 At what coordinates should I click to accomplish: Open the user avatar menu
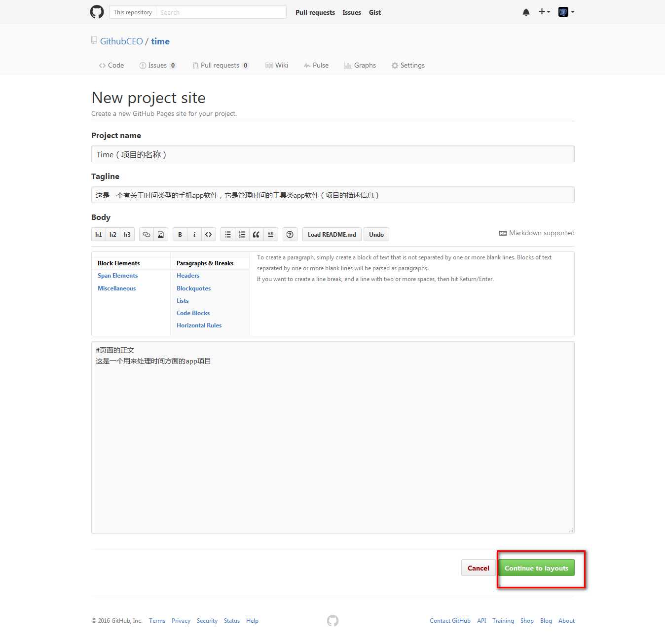566,12
